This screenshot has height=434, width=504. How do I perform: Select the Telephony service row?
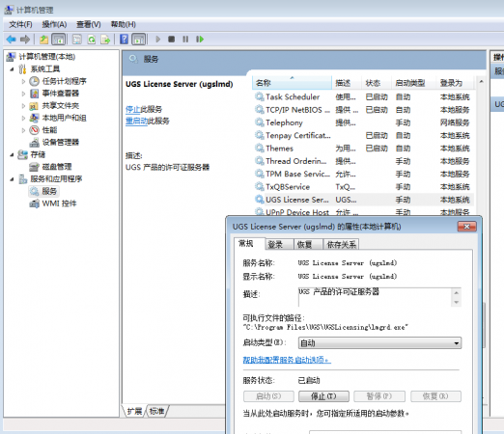click(x=363, y=122)
